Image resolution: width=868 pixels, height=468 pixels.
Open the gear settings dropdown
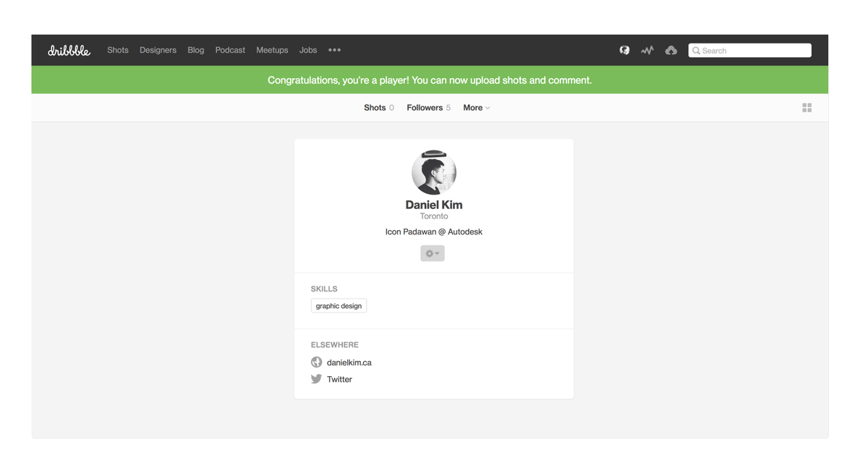[433, 253]
